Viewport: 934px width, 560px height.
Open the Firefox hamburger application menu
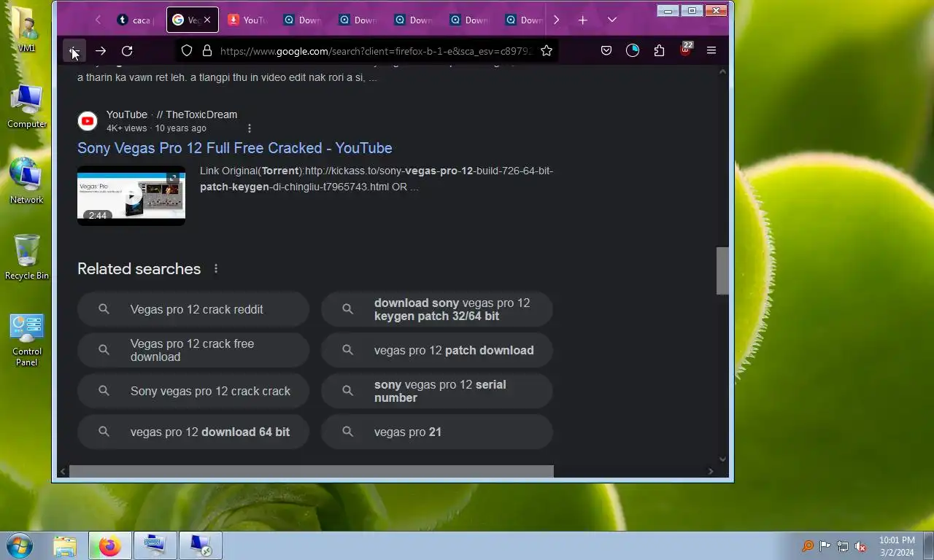(711, 51)
